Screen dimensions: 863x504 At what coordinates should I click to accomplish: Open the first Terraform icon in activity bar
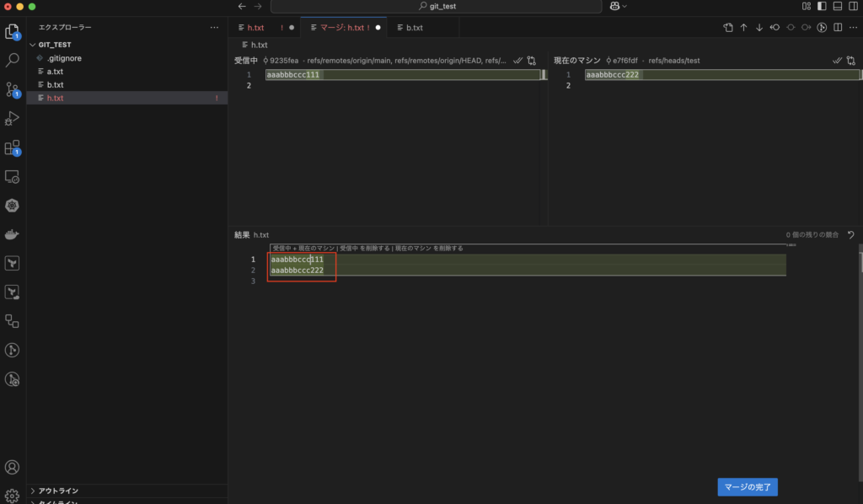point(12,263)
